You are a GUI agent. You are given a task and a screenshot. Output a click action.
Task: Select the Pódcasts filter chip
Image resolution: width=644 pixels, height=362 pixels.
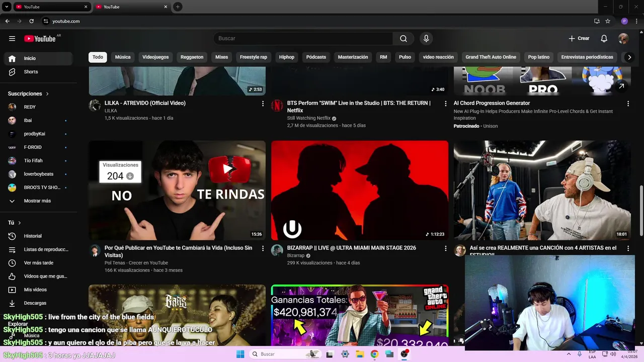click(x=316, y=57)
